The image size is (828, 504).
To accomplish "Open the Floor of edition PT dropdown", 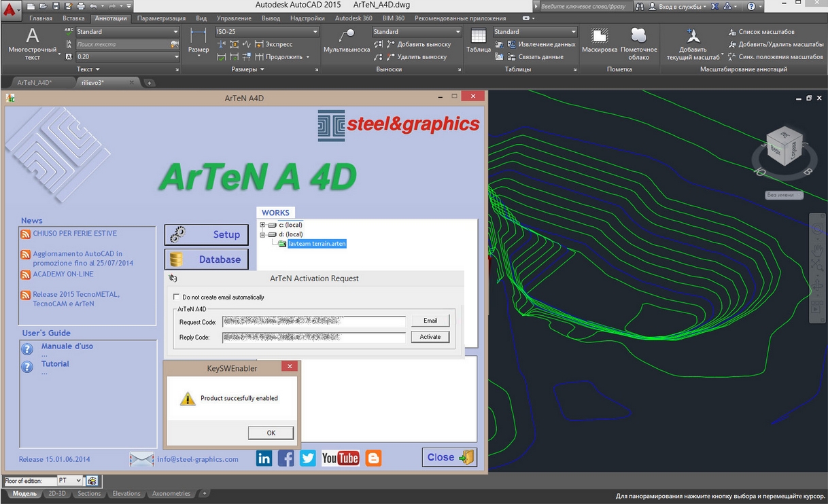I will pos(69,481).
